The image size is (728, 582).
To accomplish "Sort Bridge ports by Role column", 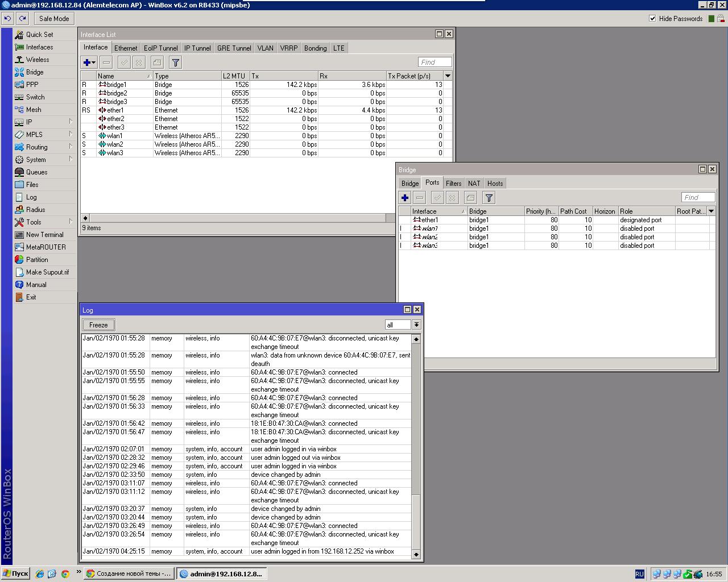I will pyautogui.click(x=647, y=211).
